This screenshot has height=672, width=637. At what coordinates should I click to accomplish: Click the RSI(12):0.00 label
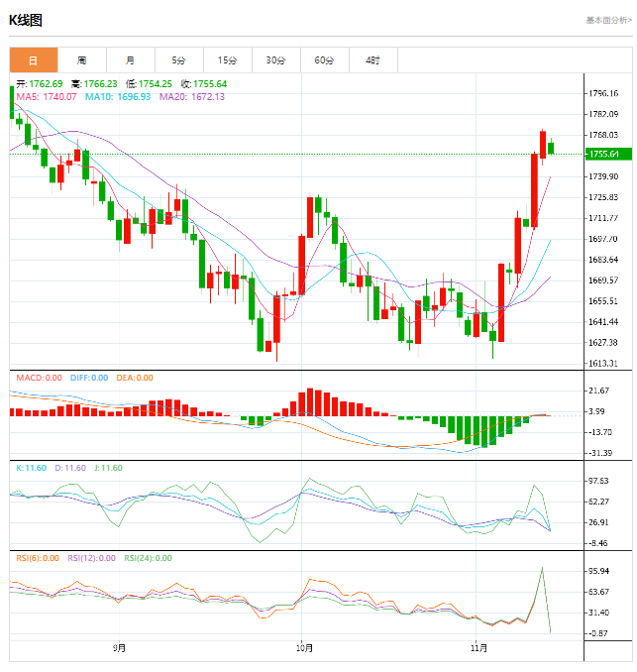click(x=92, y=558)
